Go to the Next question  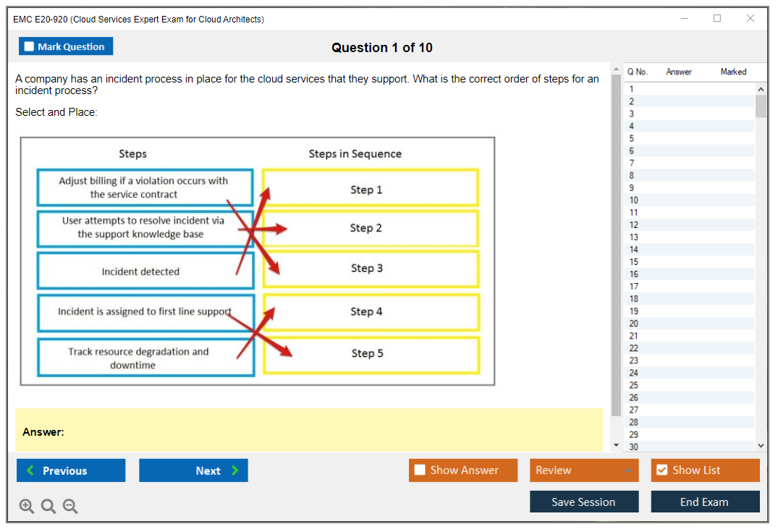pyautogui.click(x=193, y=470)
